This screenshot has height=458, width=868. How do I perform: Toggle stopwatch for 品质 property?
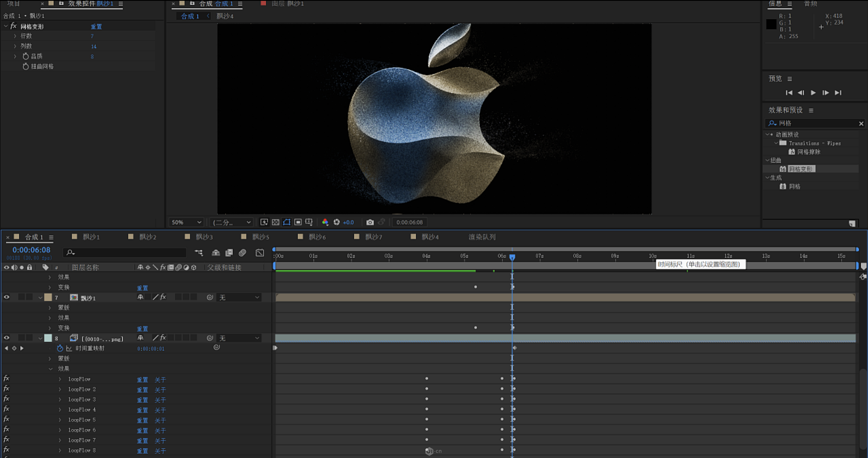pyautogui.click(x=26, y=56)
